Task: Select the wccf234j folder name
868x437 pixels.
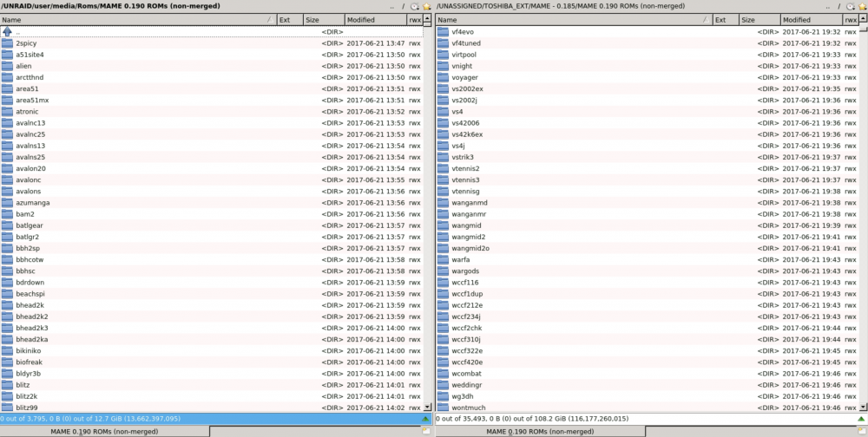Action: coord(466,316)
